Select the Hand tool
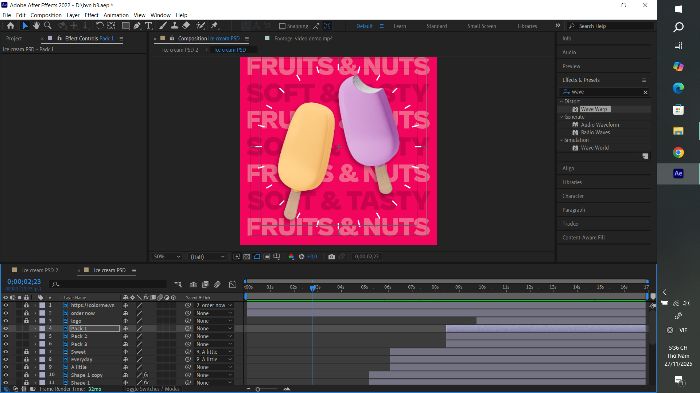 (36, 26)
